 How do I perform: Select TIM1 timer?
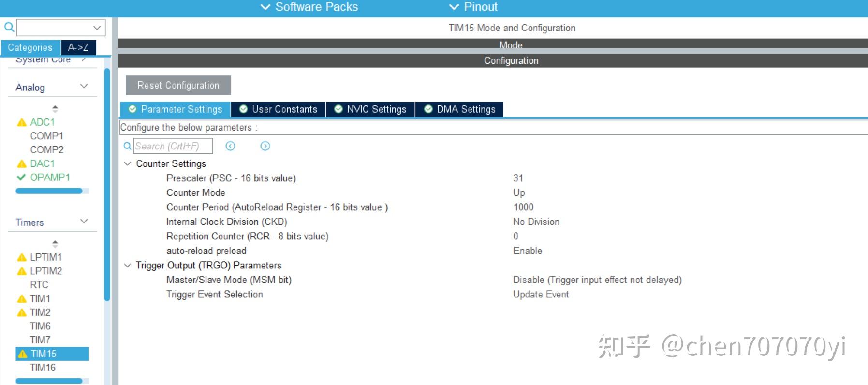(x=40, y=298)
